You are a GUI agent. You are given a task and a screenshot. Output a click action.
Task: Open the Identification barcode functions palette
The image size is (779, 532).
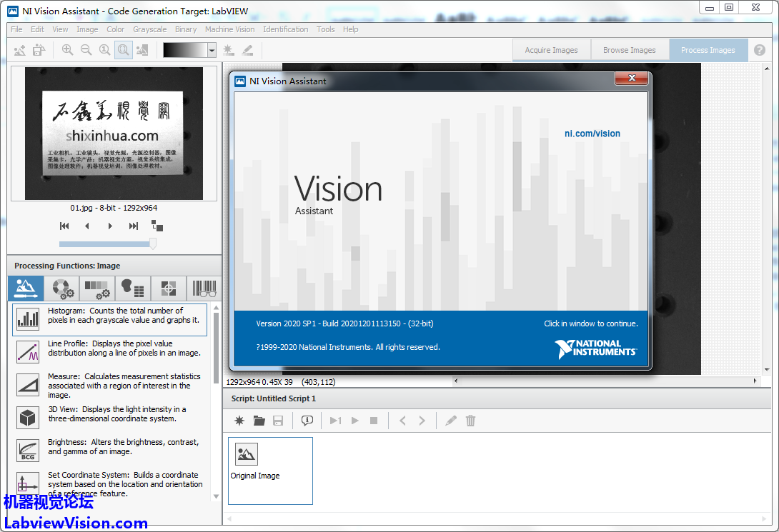tap(203, 288)
